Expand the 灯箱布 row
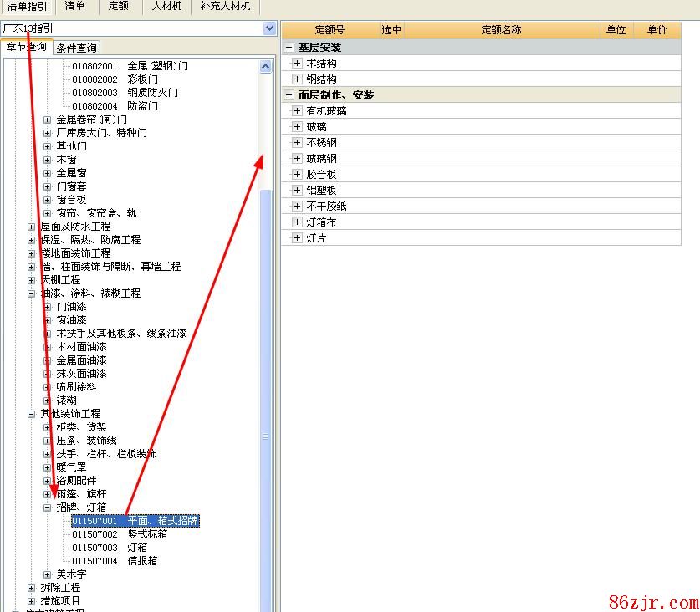 [x=297, y=222]
